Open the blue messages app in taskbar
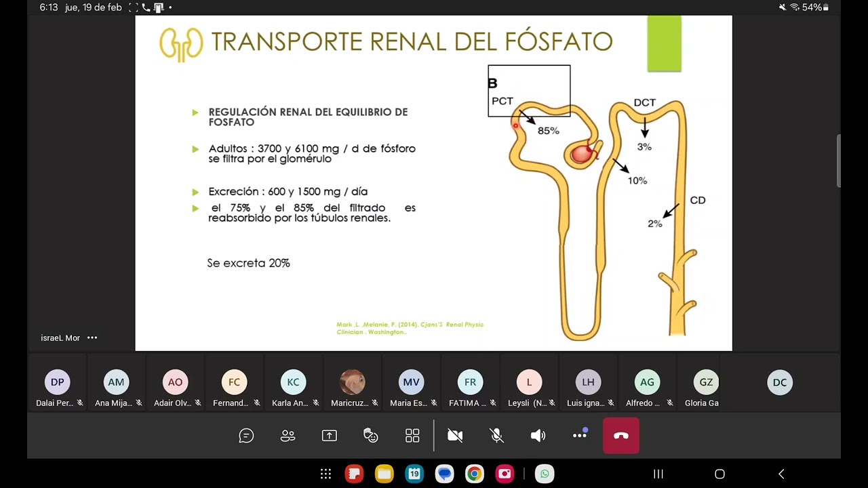868x488 pixels. click(444, 474)
